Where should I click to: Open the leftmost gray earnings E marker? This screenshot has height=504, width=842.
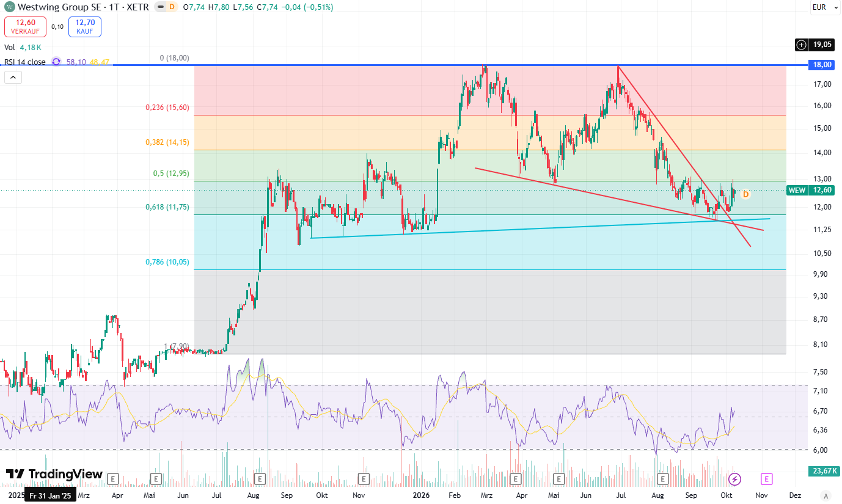click(x=113, y=479)
